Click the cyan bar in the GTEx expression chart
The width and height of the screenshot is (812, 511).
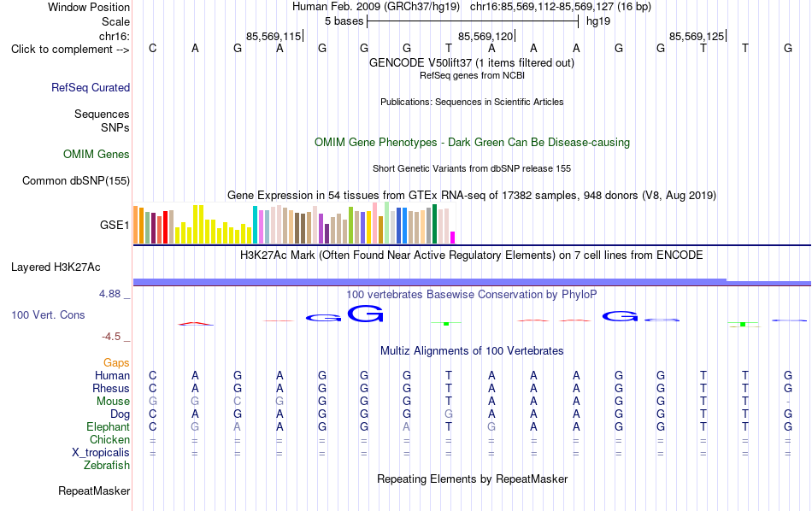pos(256,225)
